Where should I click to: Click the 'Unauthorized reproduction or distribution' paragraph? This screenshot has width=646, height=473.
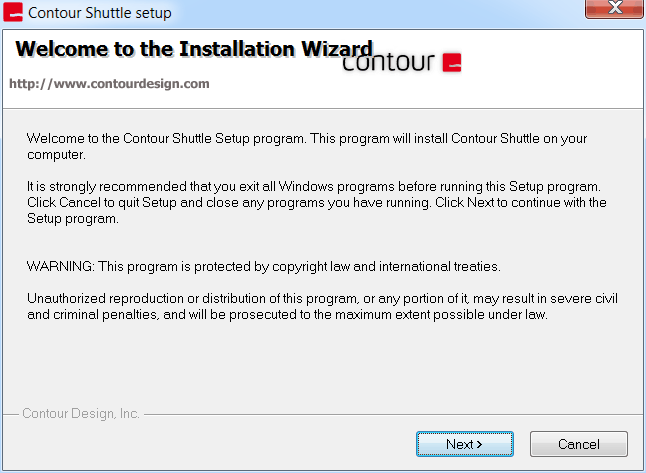322,306
